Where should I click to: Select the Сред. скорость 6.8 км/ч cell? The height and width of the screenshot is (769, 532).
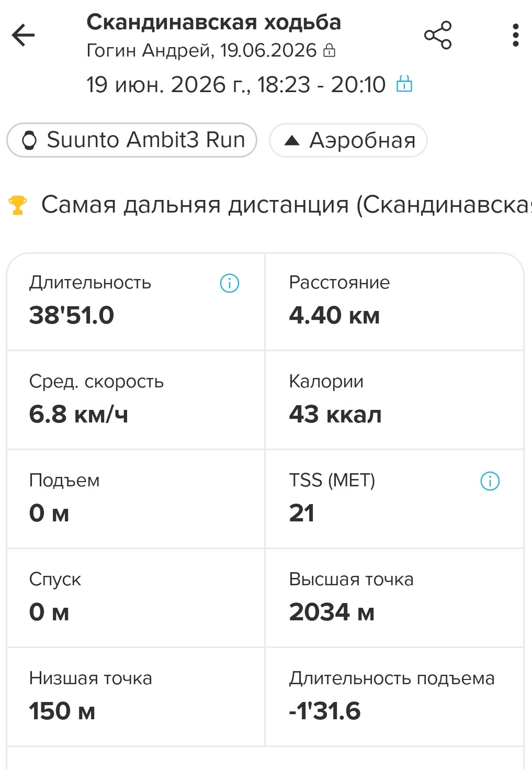pyautogui.click(x=136, y=400)
